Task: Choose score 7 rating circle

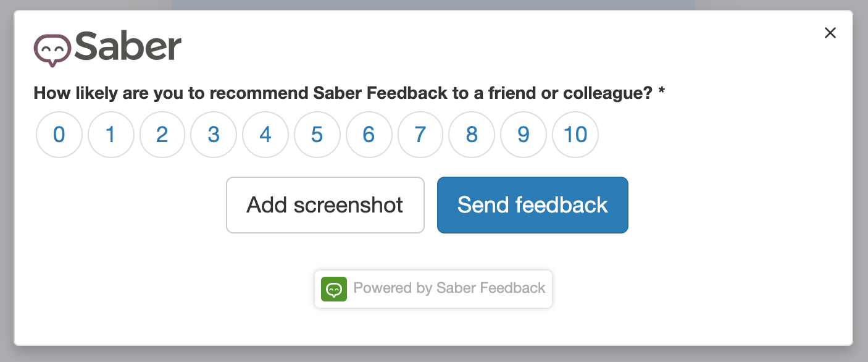Action: coord(420,135)
